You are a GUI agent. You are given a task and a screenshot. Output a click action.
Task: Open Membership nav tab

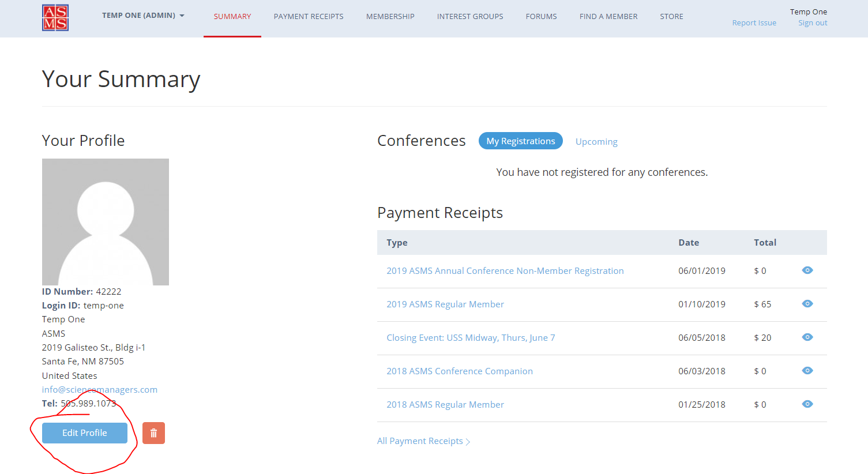tap(390, 17)
